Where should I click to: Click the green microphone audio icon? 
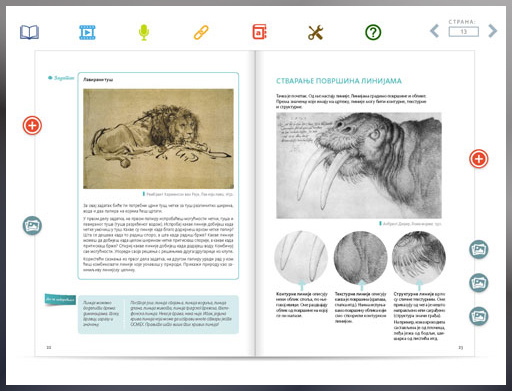click(x=144, y=32)
